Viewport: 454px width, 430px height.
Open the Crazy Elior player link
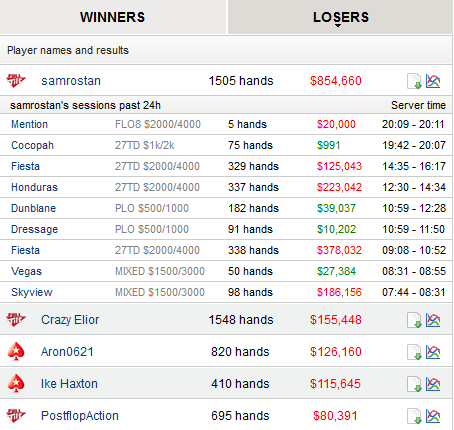click(x=70, y=320)
